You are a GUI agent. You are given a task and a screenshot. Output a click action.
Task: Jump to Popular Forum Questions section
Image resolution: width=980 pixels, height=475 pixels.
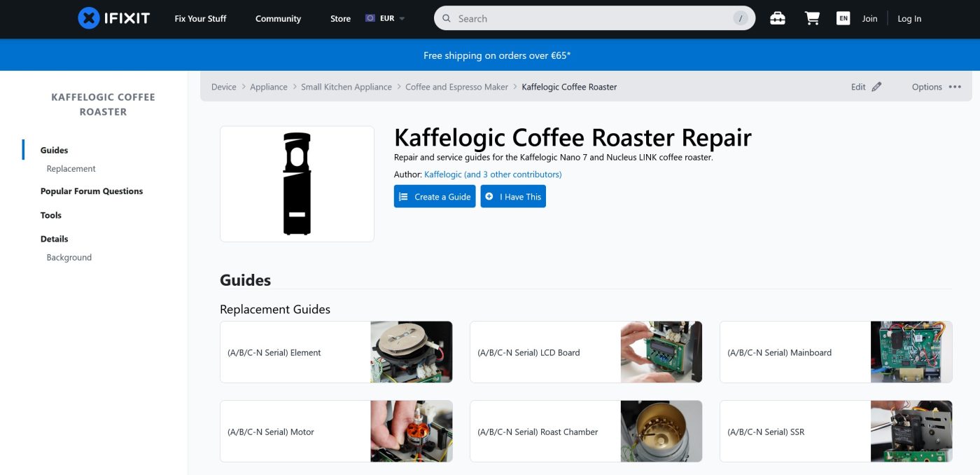[x=91, y=191]
